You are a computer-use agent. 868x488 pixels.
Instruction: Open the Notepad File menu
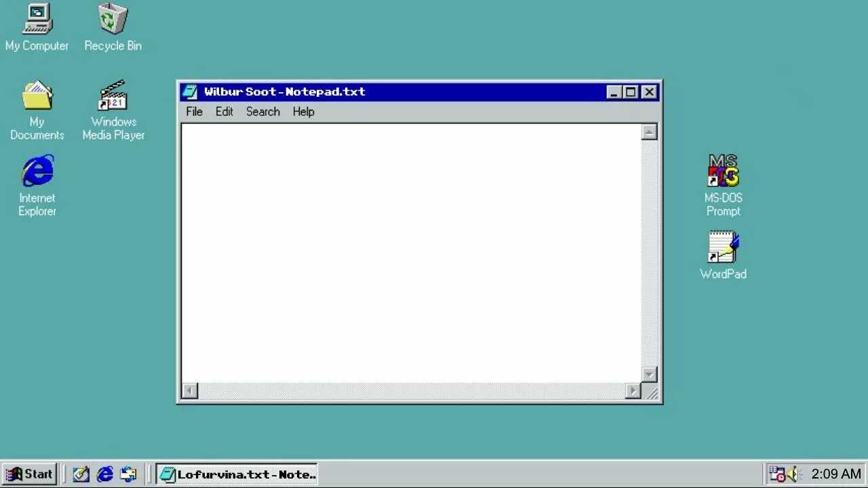point(194,112)
